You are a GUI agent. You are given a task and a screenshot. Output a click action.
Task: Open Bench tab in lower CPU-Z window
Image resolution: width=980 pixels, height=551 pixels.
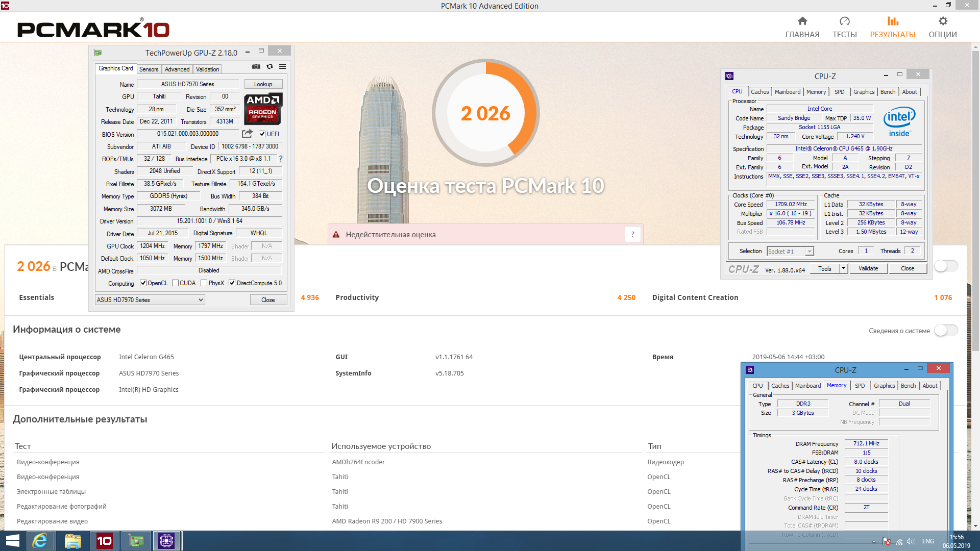(909, 386)
